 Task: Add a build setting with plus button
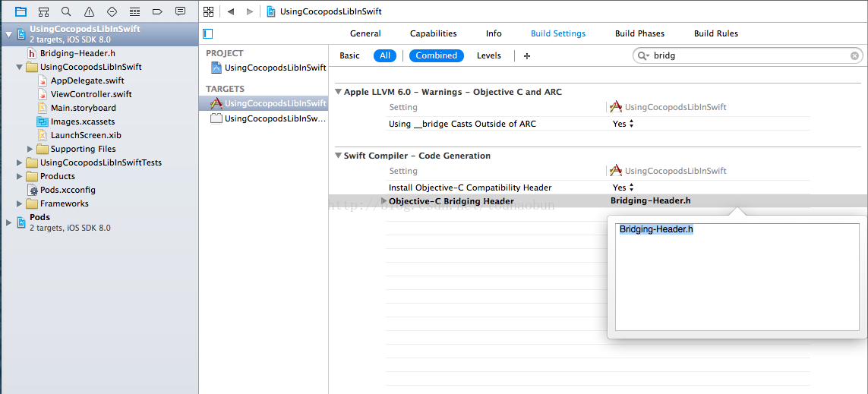tap(527, 55)
